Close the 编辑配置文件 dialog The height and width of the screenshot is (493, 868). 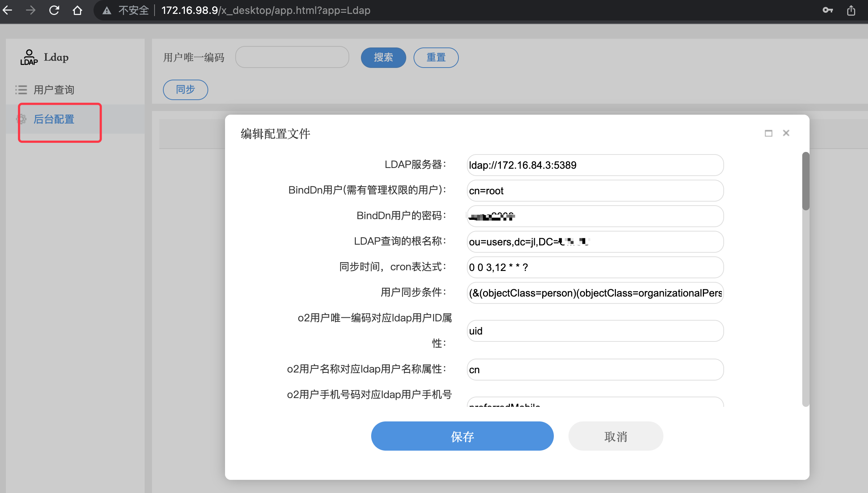coord(786,133)
